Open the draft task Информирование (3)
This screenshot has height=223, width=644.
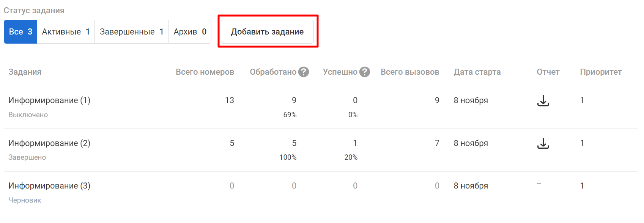pos(49,186)
